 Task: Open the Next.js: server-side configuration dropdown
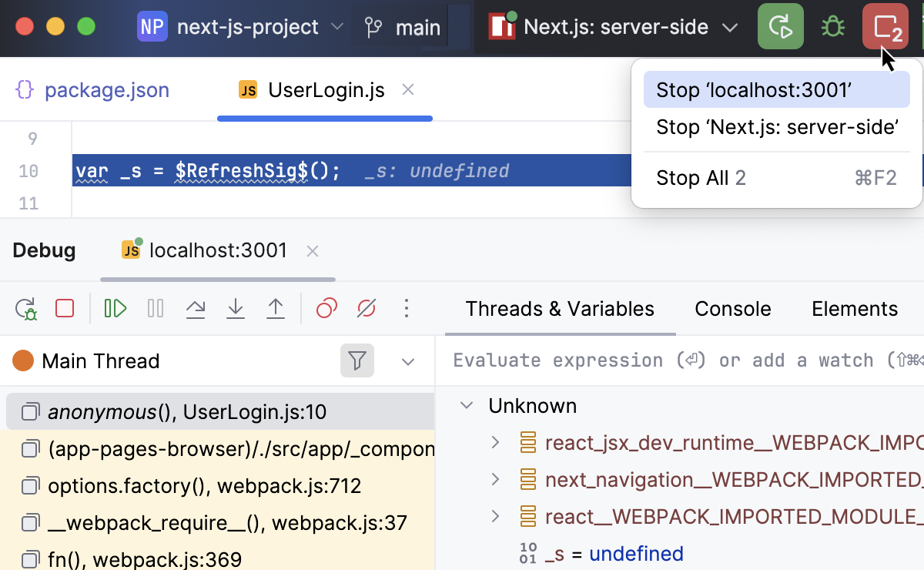pyautogui.click(x=731, y=26)
